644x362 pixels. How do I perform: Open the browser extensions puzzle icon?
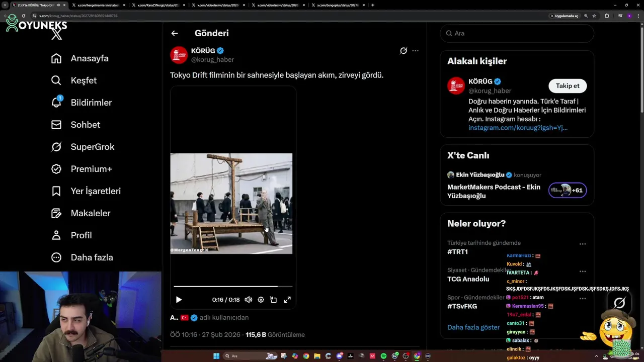607,16
